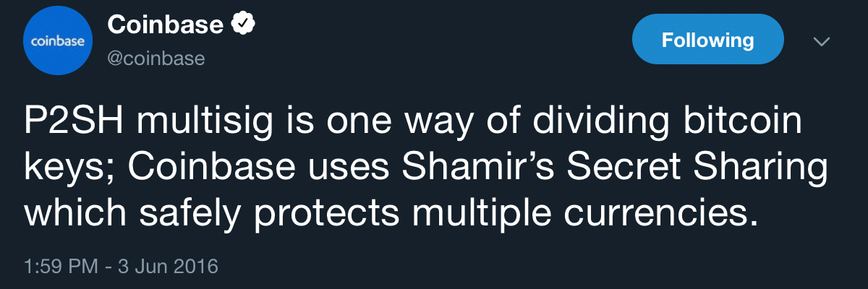Click the verified checkmark badge
This screenshot has height=289, width=868.
[244, 25]
